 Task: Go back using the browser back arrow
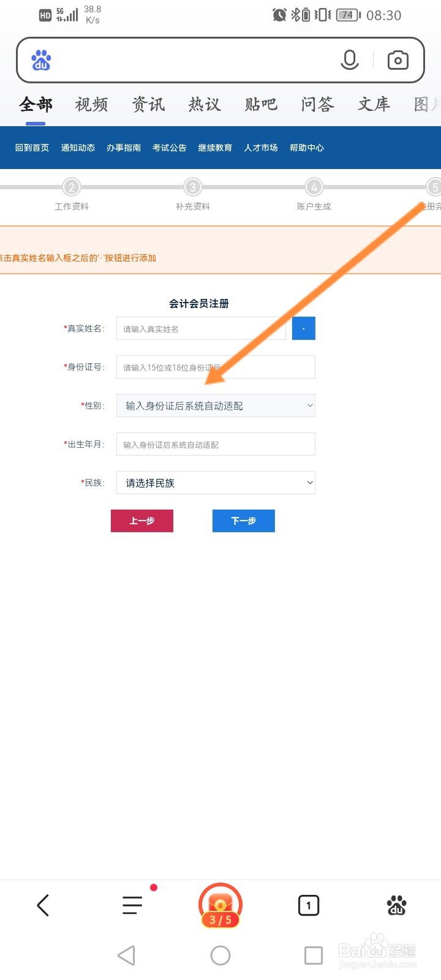(x=43, y=905)
